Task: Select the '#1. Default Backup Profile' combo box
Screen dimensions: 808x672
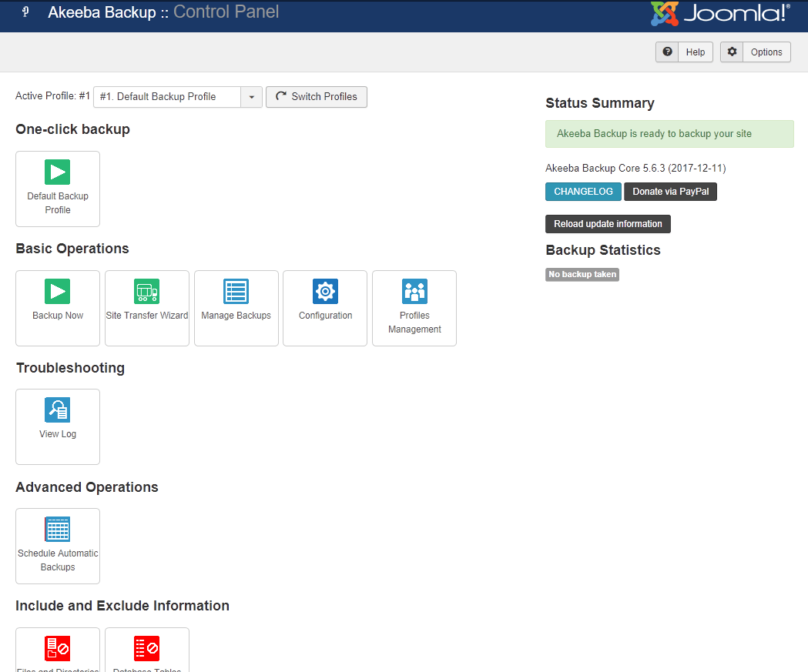Action: pos(178,97)
